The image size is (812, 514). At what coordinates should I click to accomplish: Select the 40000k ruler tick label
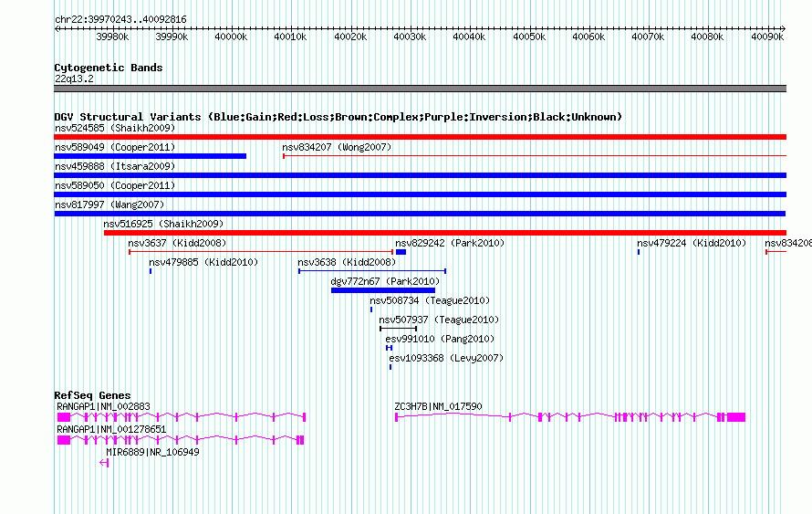click(231, 37)
